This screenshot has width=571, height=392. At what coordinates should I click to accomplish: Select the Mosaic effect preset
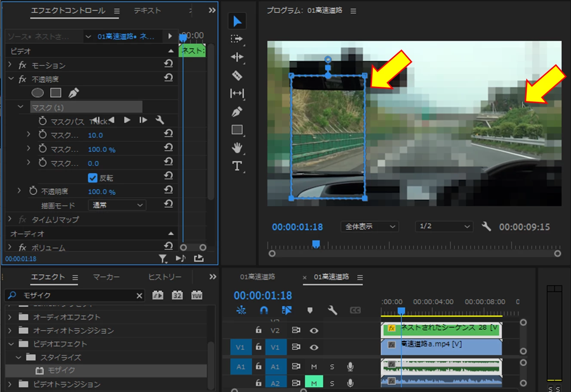coord(61,370)
